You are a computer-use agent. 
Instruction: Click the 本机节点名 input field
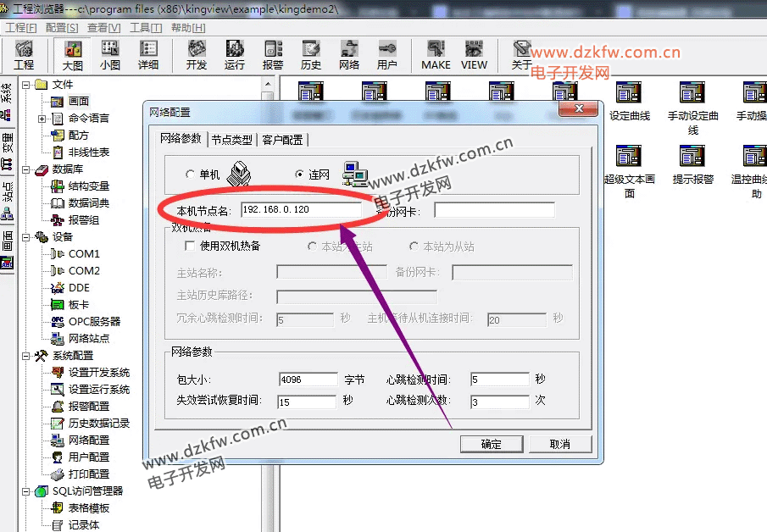point(301,209)
